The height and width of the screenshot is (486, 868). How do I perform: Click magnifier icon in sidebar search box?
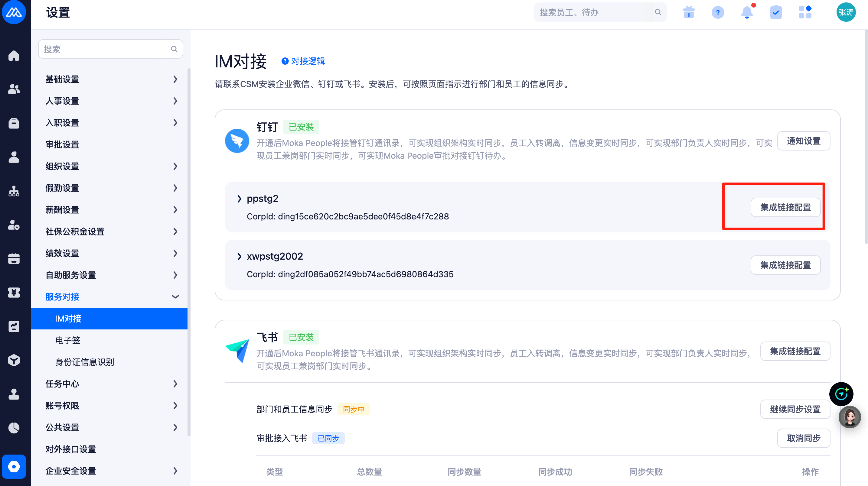(174, 49)
